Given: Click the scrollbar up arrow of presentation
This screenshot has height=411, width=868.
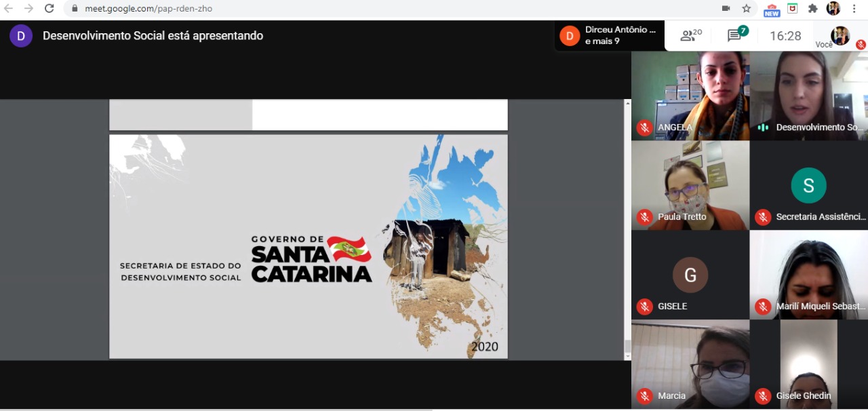Looking at the screenshot, I should (x=628, y=104).
